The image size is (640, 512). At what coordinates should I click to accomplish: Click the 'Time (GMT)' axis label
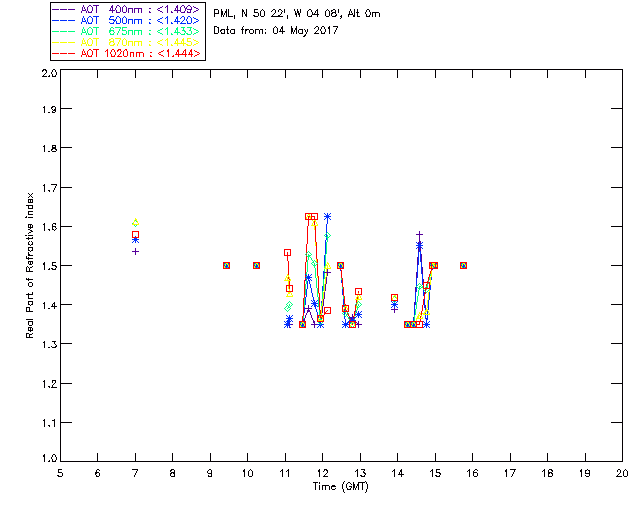[341, 487]
